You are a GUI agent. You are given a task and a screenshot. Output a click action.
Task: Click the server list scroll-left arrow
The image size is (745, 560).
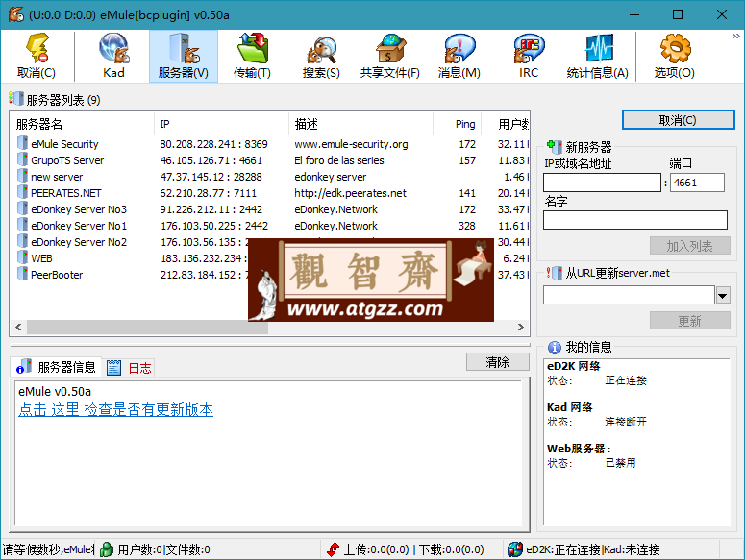click(x=18, y=327)
